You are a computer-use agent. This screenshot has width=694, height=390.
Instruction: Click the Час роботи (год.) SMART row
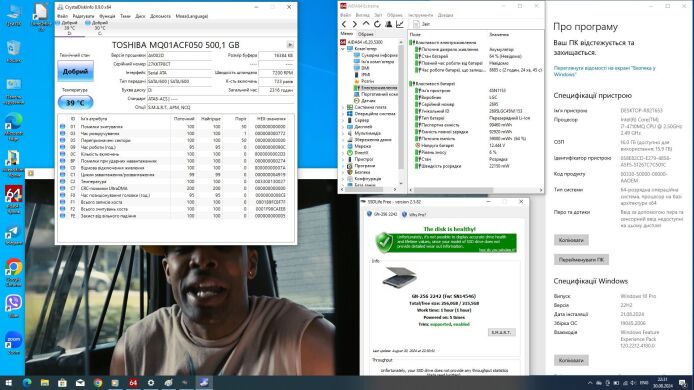point(176,147)
